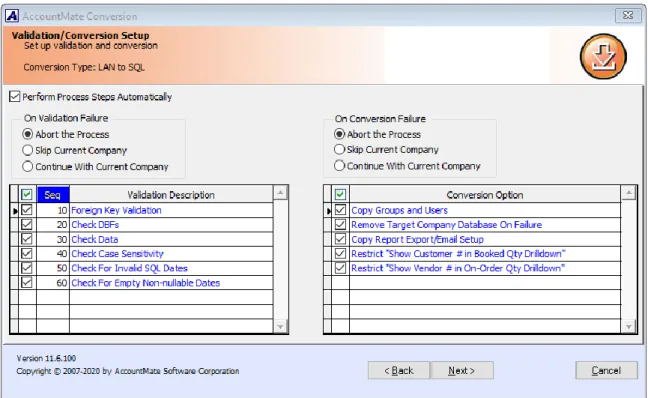Click the Conversion Option column header
This screenshot has width=648, height=398.
[485, 195]
